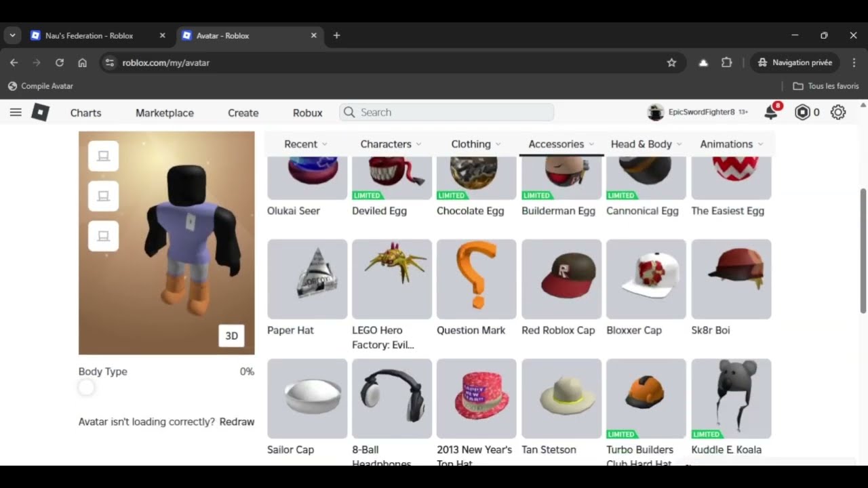Open the notifications bell
Image resolution: width=868 pixels, height=488 pixels.
[x=771, y=113]
